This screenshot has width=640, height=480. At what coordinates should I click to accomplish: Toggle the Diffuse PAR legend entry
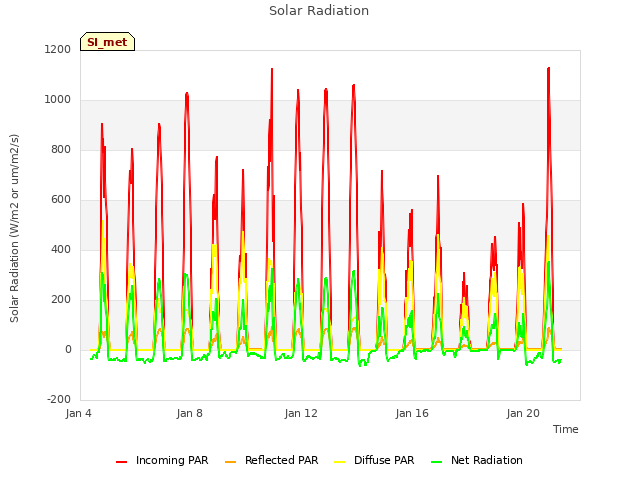click(x=374, y=460)
